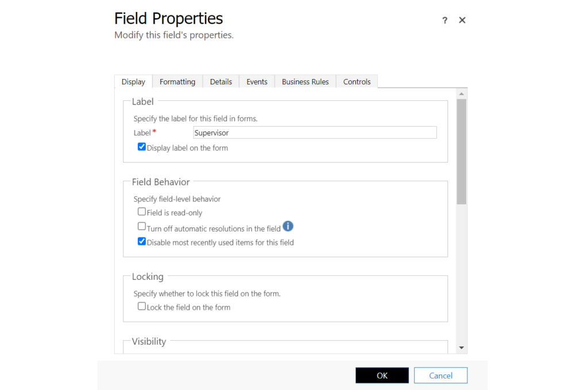Image resolution: width=588 pixels, height=390 pixels.
Task: Uncheck Display label on the form
Action: 142,147
